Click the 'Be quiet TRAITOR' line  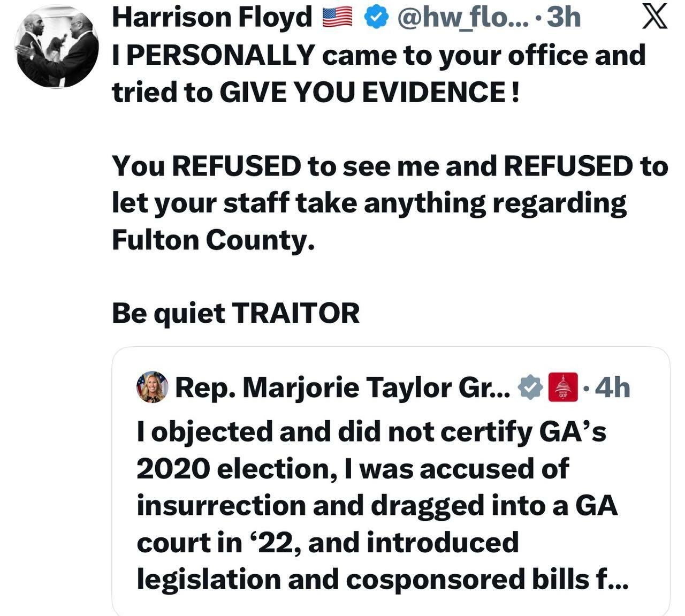[x=235, y=313]
